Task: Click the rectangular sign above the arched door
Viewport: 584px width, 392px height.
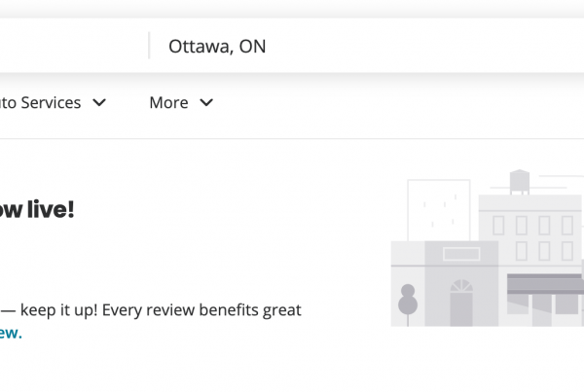Action: 461,254
